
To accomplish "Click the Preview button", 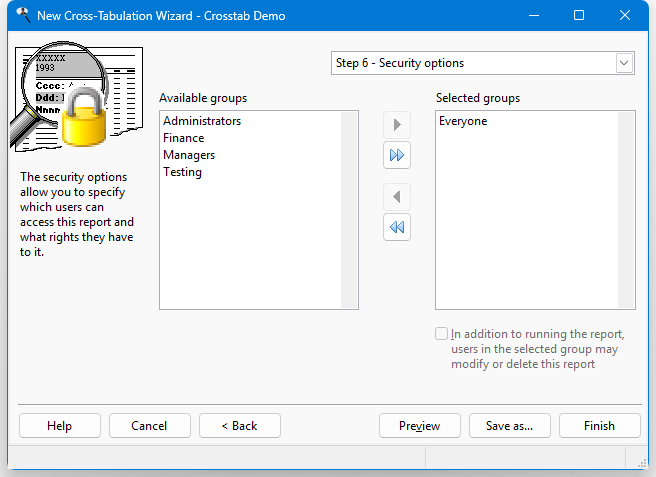I will coord(419,425).
